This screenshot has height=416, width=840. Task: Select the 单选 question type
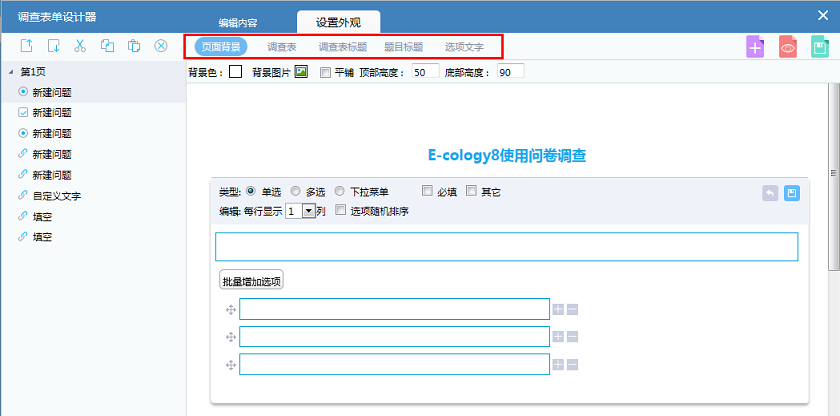point(251,191)
